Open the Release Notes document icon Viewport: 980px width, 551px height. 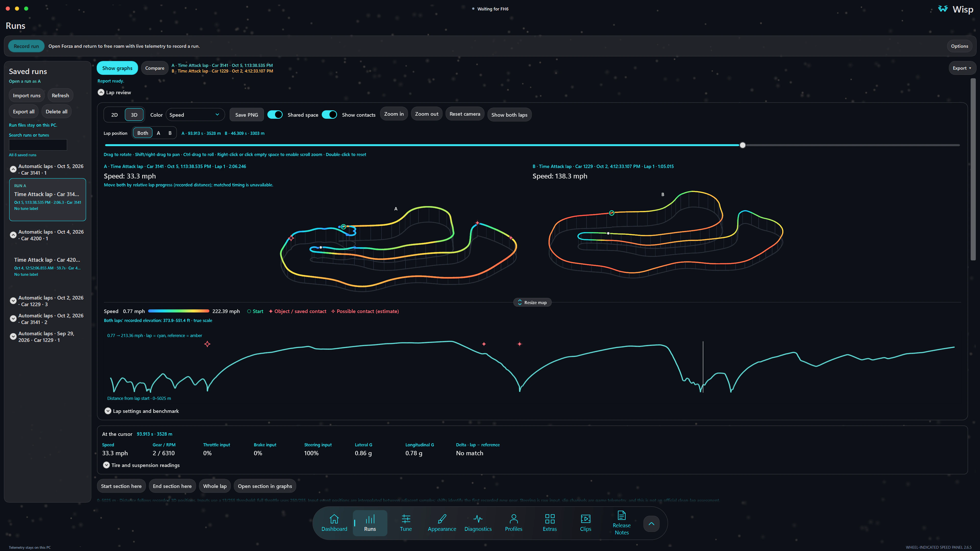[x=621, y=515]
